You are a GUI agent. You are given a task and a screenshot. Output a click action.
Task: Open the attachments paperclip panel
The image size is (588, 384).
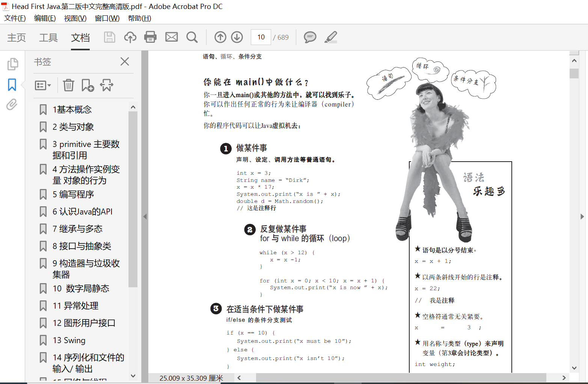point(12,105)
